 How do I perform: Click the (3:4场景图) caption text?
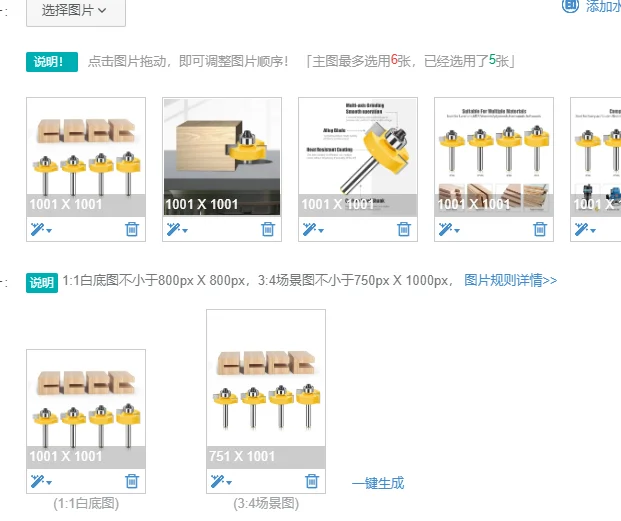(x=266, y=504)
